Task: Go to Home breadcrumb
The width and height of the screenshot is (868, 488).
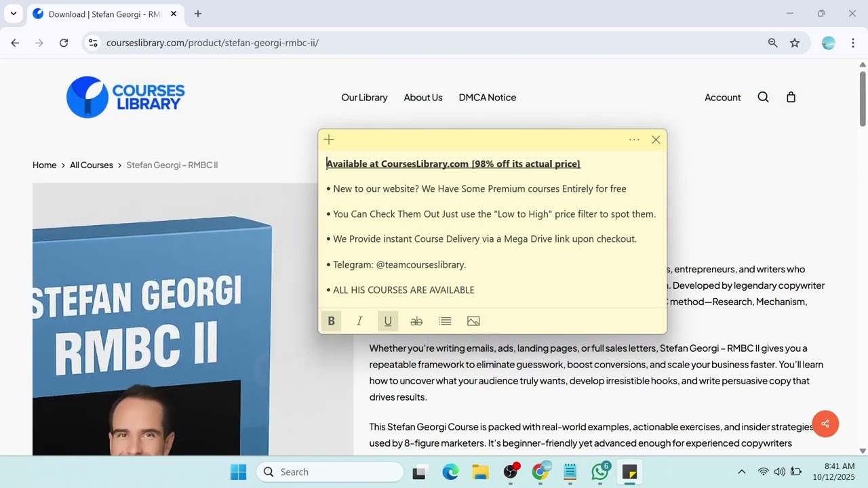Action: (x=45, y=165)
